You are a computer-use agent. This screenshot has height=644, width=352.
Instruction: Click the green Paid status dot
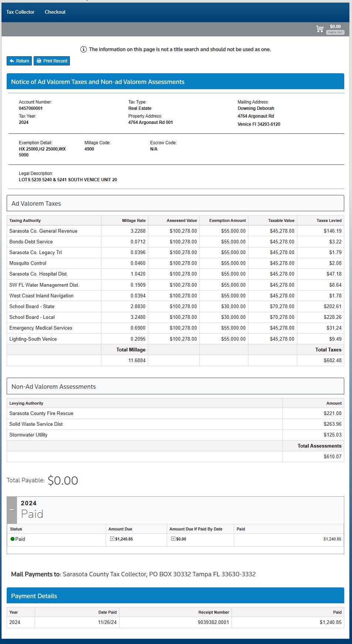click(13, 539)
